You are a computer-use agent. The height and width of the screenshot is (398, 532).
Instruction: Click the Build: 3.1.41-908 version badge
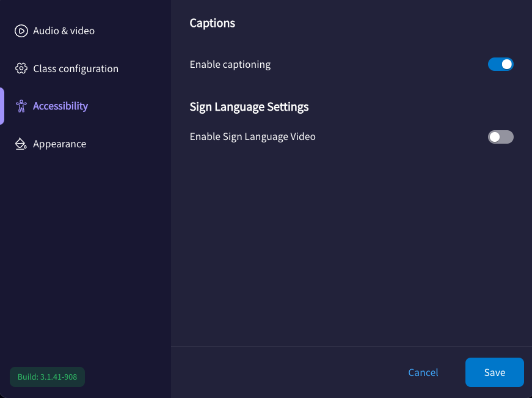point(47,377)
